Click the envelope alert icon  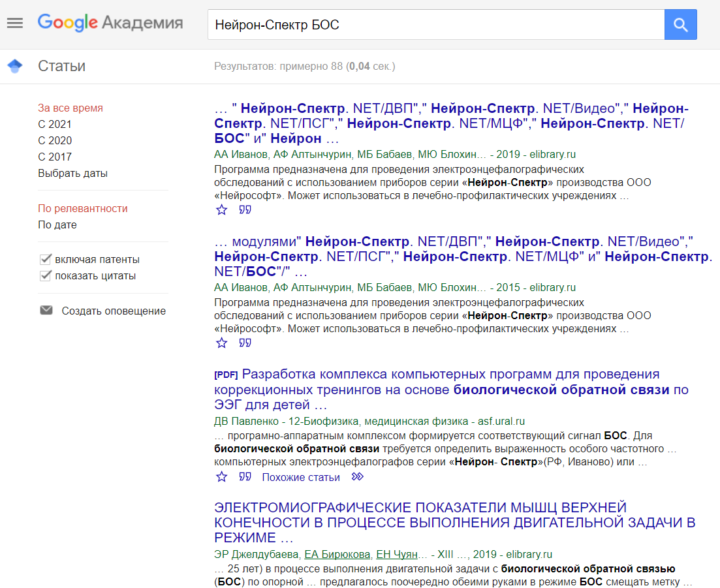tap(46, 310)
